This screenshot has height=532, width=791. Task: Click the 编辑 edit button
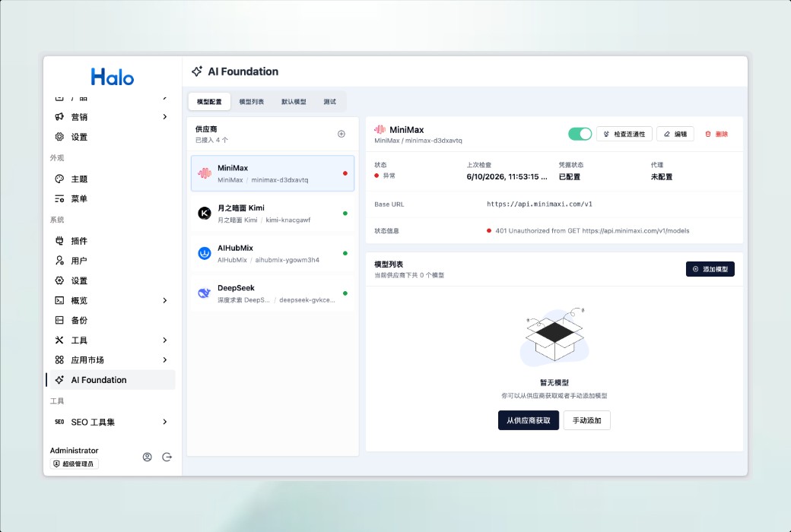675,134
